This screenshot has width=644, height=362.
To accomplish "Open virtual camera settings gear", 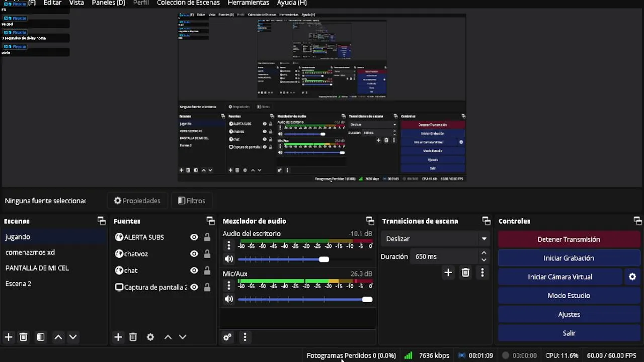I will tap(632, 277).
